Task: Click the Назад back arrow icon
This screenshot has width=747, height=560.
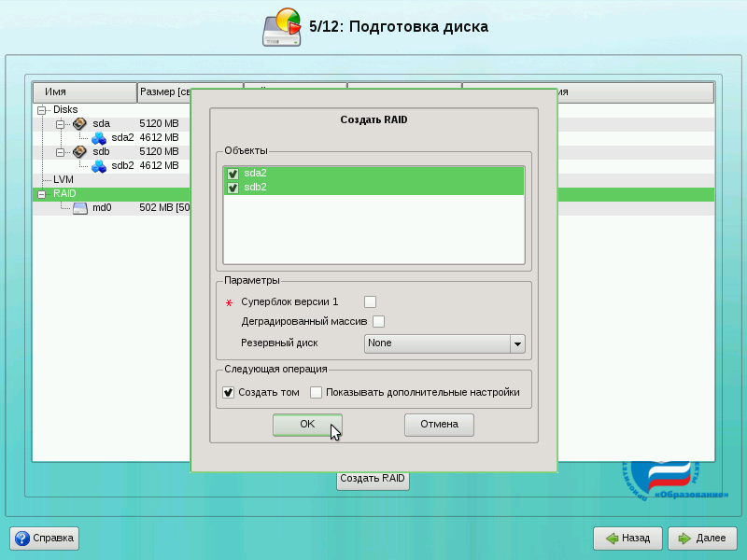Action: point(612,539)
